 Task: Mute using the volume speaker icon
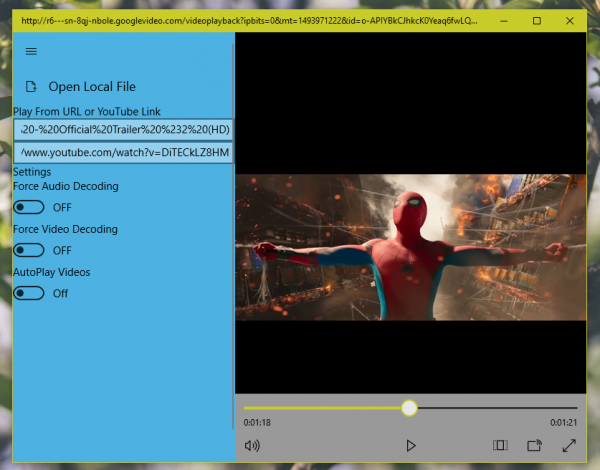coord(252,446)
